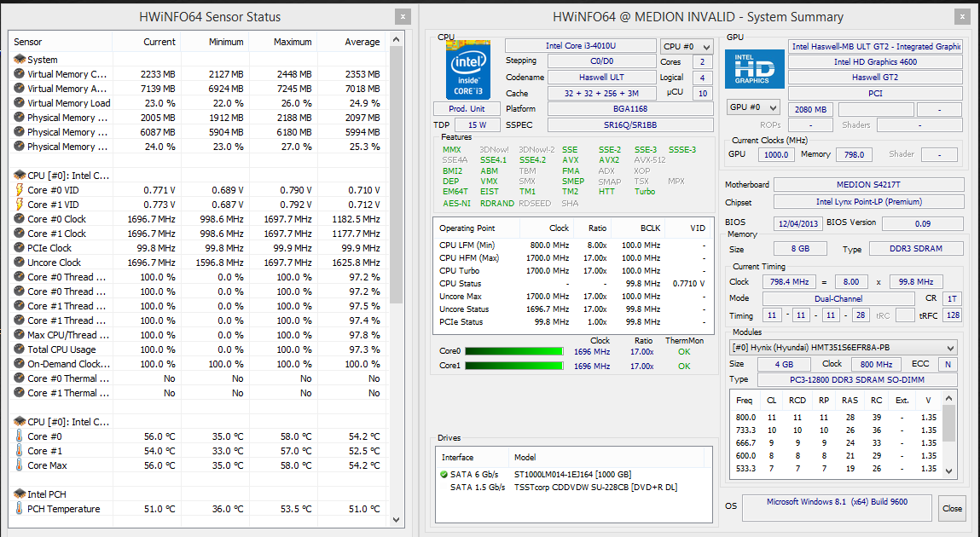Click the Intel Core i3-4010U name field
The height and width of the screenshot is (537, 980).
coord(580,45)
